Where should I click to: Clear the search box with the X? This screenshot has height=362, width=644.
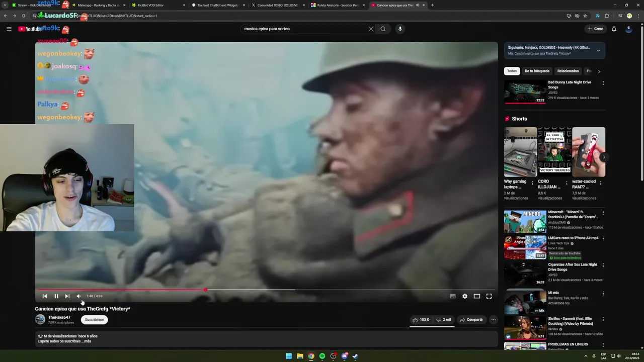[371, 29]
